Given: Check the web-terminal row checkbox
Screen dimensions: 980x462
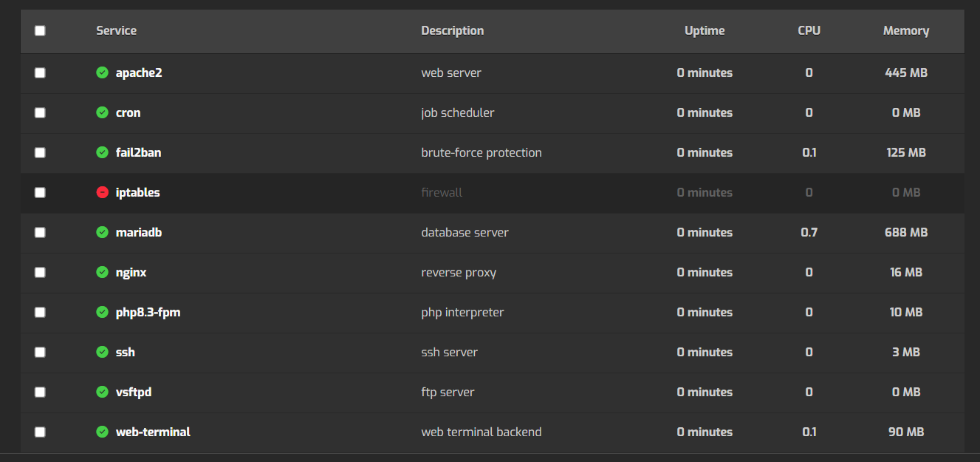Looking at the screenshot, I should tap(40, 432).
